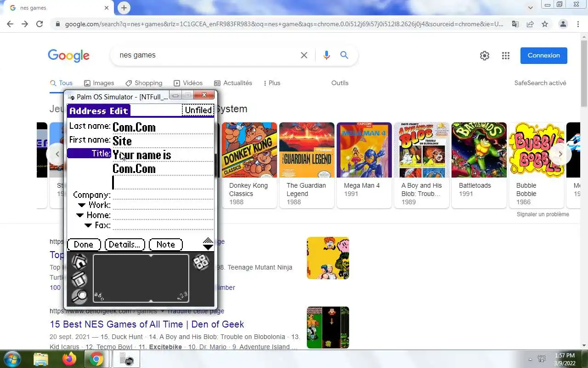Open File Explorer from taskbar
Viewport: 588px width, 368px height.
coord(41,359)
